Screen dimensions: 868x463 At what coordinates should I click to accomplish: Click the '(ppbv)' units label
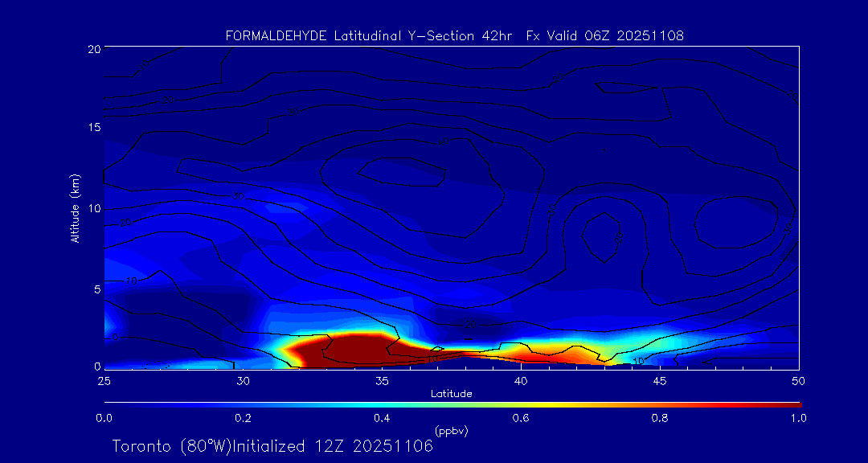click(x=451, y=431)
